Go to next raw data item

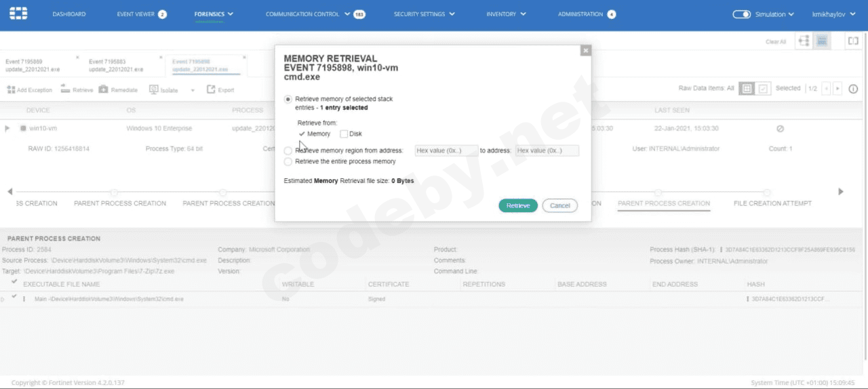(837, 89)
